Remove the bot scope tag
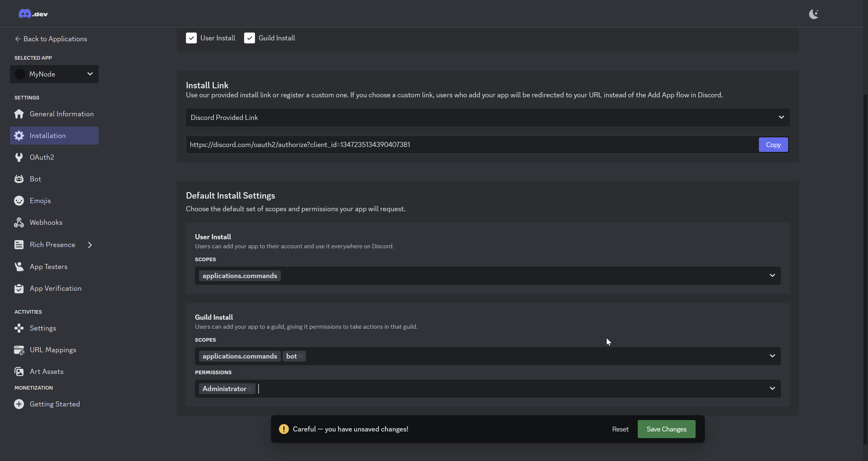 click(300, 356)
